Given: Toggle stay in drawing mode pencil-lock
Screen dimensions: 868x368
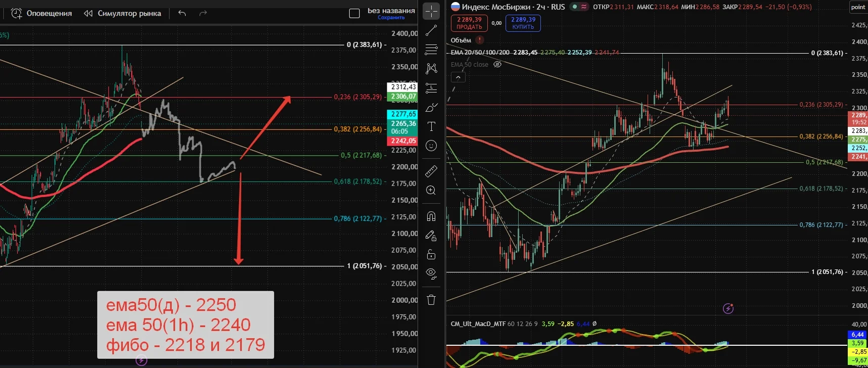Looking at the screenshot, I should (x=431, y=236).
